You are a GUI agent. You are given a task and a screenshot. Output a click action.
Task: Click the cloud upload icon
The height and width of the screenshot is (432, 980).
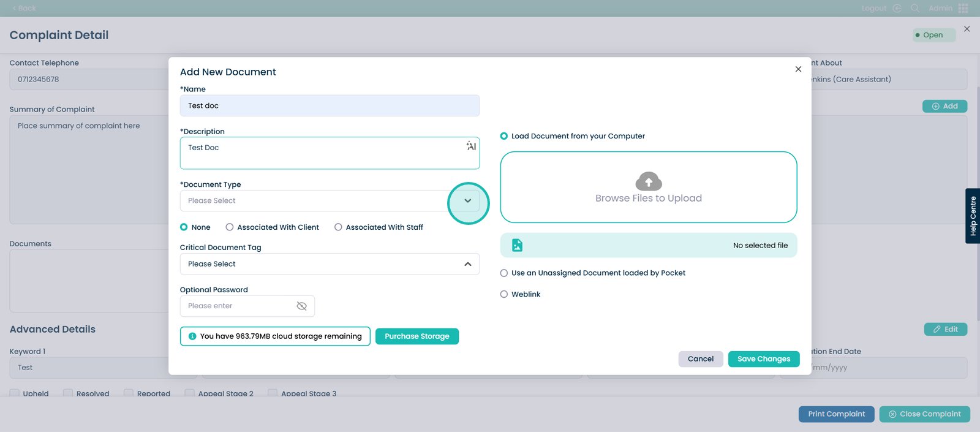(649, 181)
